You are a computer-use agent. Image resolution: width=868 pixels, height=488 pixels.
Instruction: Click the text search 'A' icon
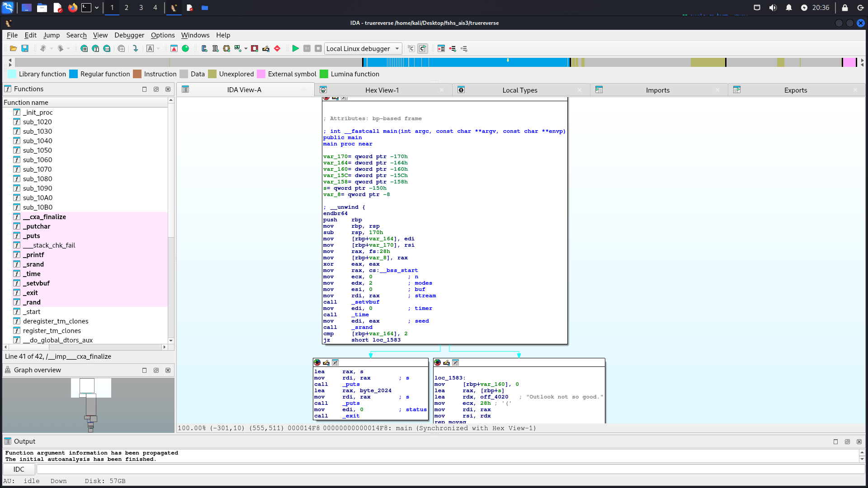click(150, 49)
